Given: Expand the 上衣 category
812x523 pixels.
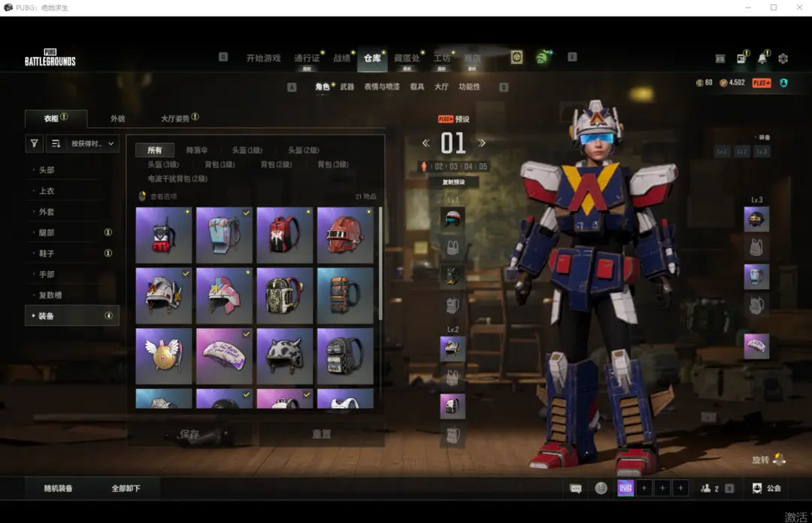Looking at the screenshot, I should click(x=71, y=190).
